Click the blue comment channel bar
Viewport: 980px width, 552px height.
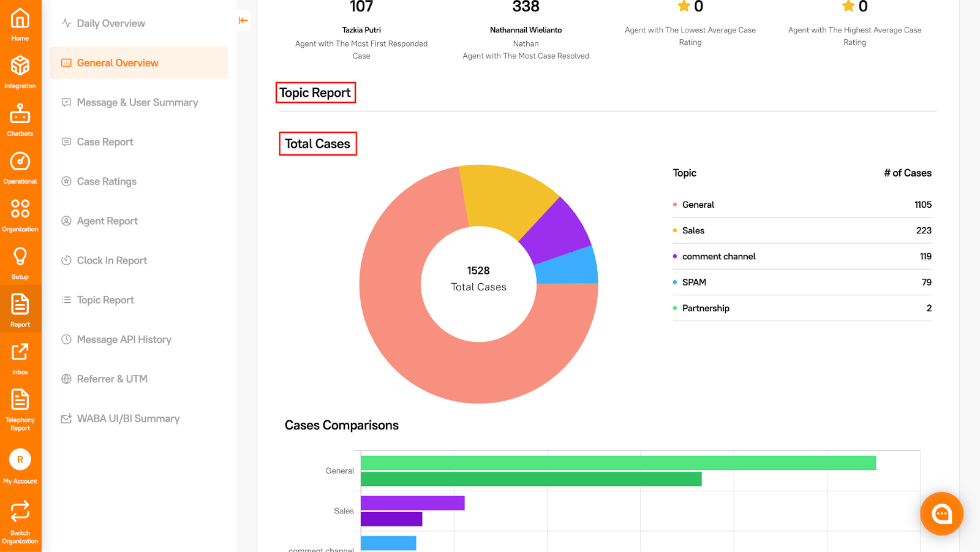click(x=388, y=543)
